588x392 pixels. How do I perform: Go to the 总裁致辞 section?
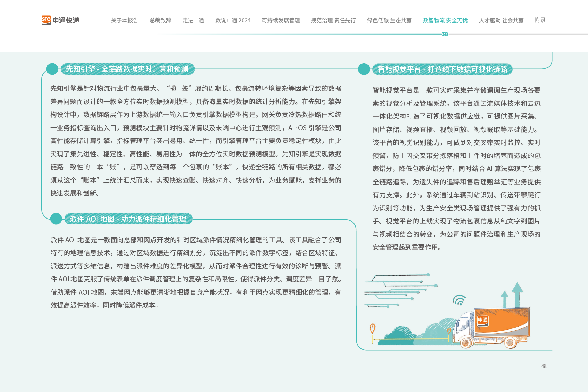[x=161, y=20]
